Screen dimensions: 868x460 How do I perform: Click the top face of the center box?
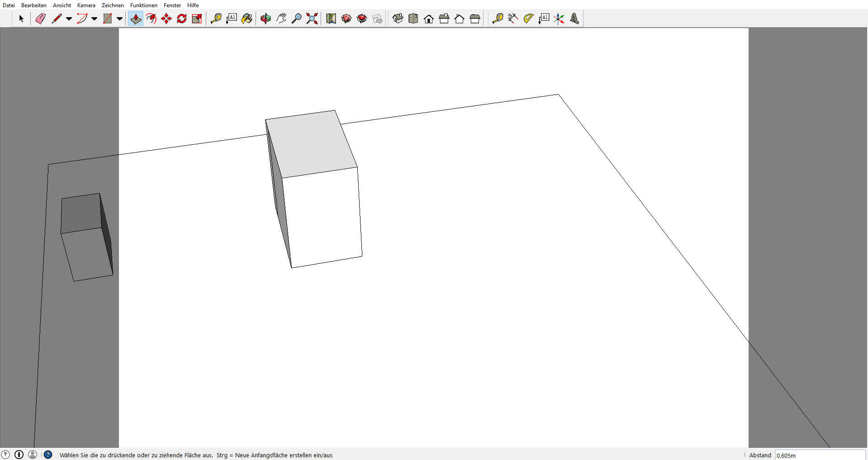pyautogui.click(x=311, y=144)
